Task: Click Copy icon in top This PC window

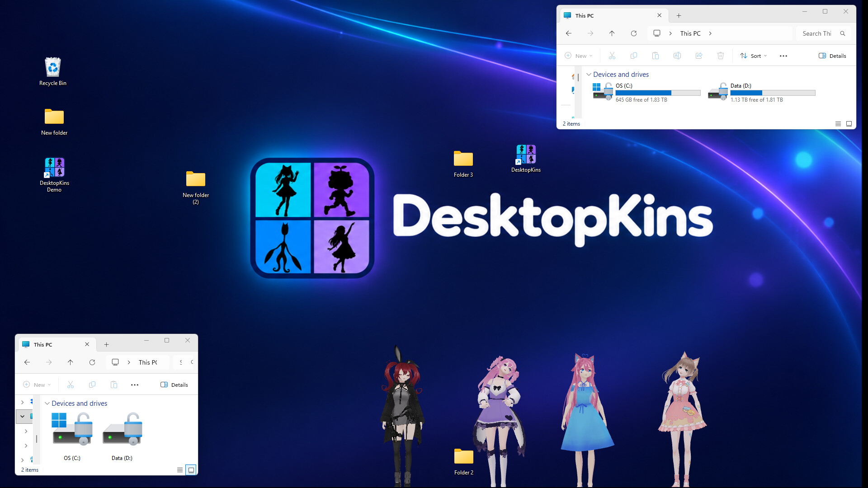Action: pos(634,56)
